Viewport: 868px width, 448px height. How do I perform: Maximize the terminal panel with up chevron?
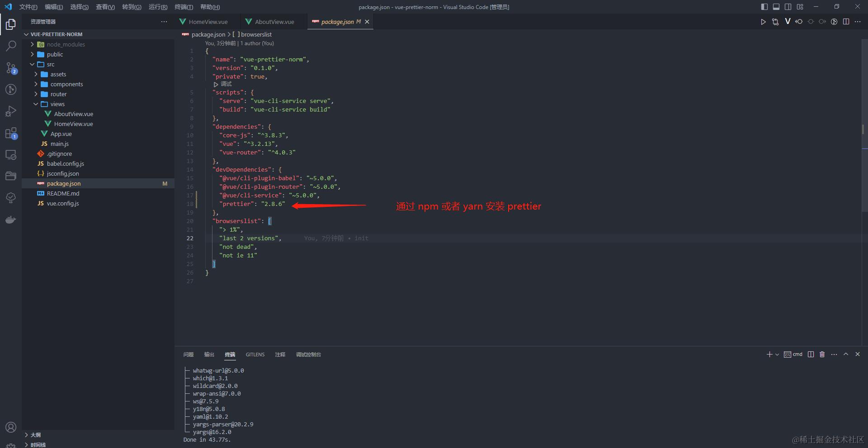[x=846, y=355]
